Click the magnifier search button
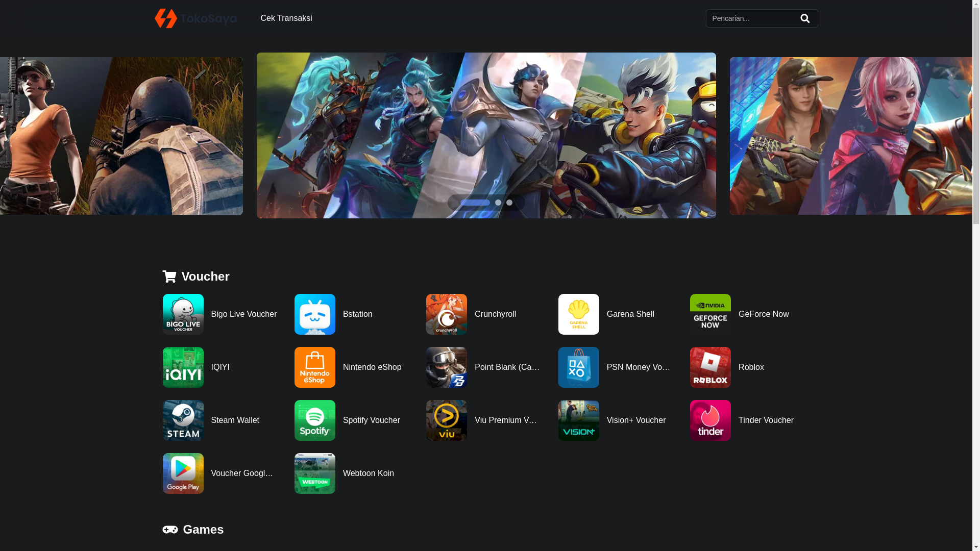The image size is (980, 551). [805, 18]
